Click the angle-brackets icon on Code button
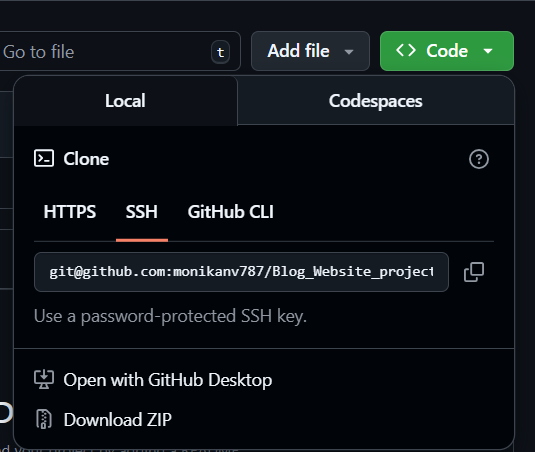535x452 pixels. point(406,51)
